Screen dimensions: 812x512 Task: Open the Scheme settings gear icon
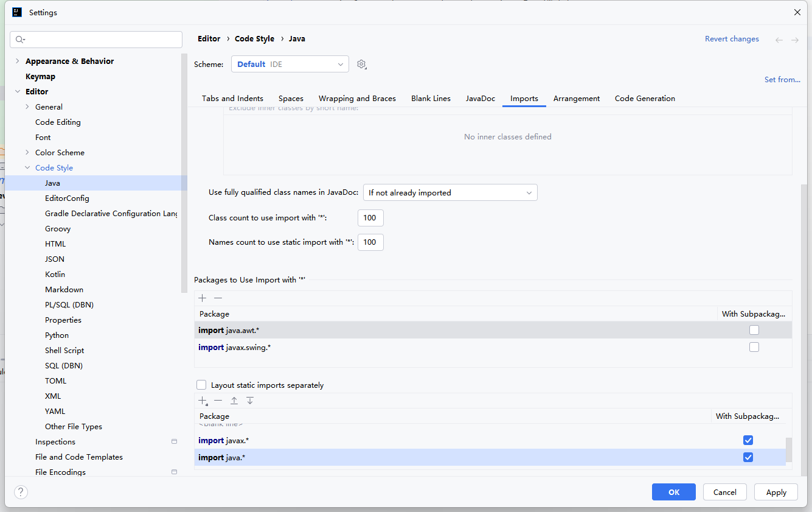point(361,64)
